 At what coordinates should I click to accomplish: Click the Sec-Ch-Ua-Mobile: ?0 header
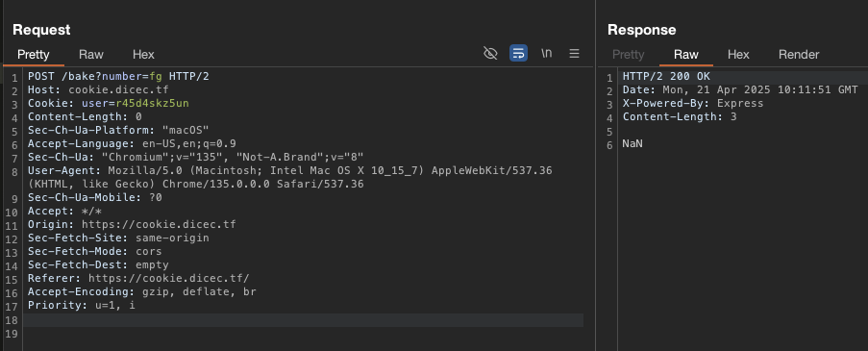tap(94, 198)
